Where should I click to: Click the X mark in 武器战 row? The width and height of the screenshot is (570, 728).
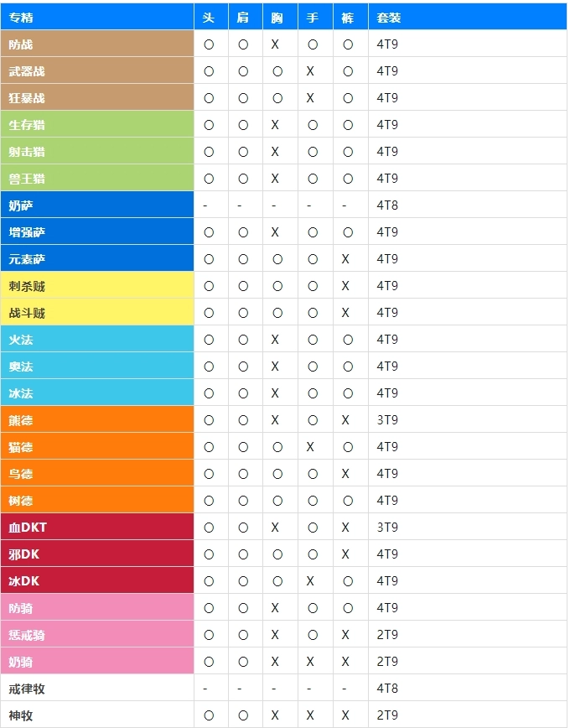click(x=310, y=71)
